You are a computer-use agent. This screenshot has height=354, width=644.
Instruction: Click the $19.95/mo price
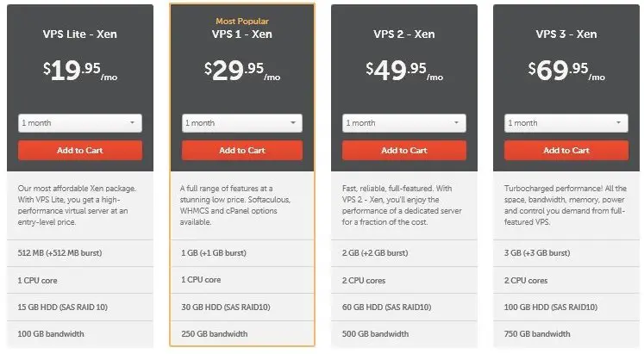click(80, 71)
